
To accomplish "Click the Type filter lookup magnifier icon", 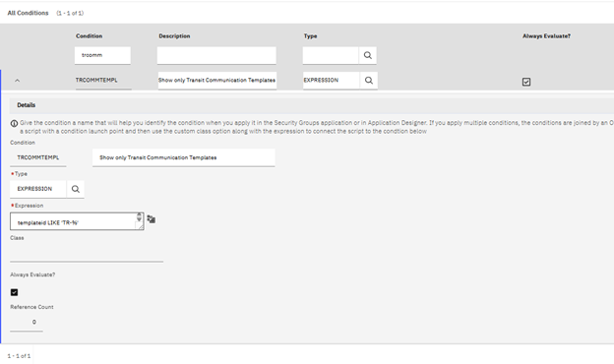I will coord(367,55).
